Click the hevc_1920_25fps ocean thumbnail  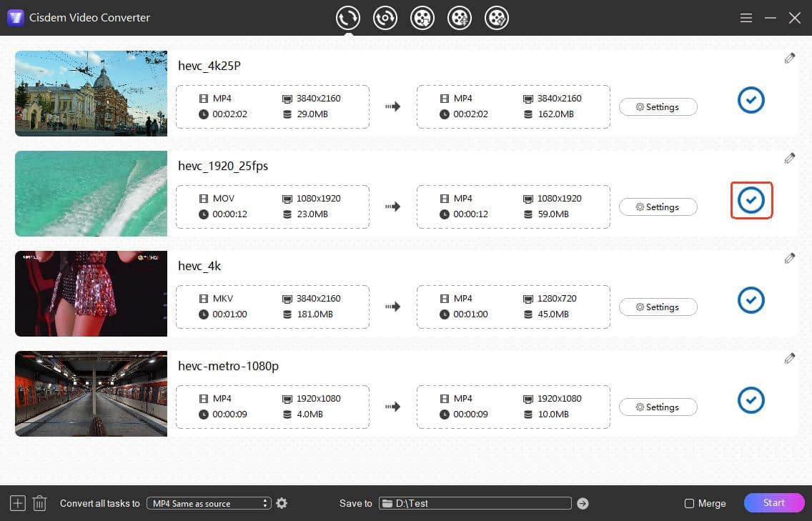click(x=91, y=193)
